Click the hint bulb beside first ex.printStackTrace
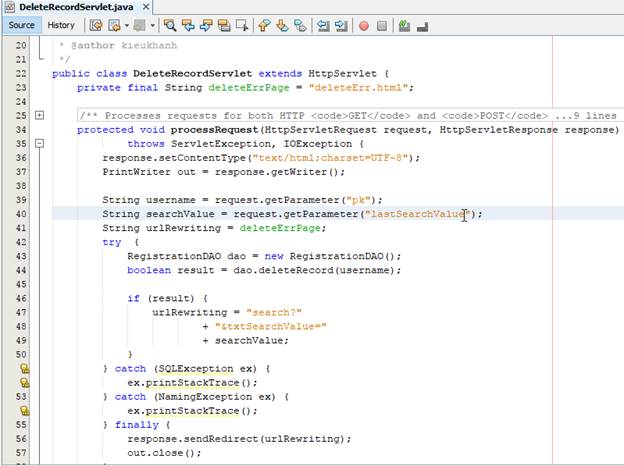Viewport: 624px width, 466px height. coord(24,382)
